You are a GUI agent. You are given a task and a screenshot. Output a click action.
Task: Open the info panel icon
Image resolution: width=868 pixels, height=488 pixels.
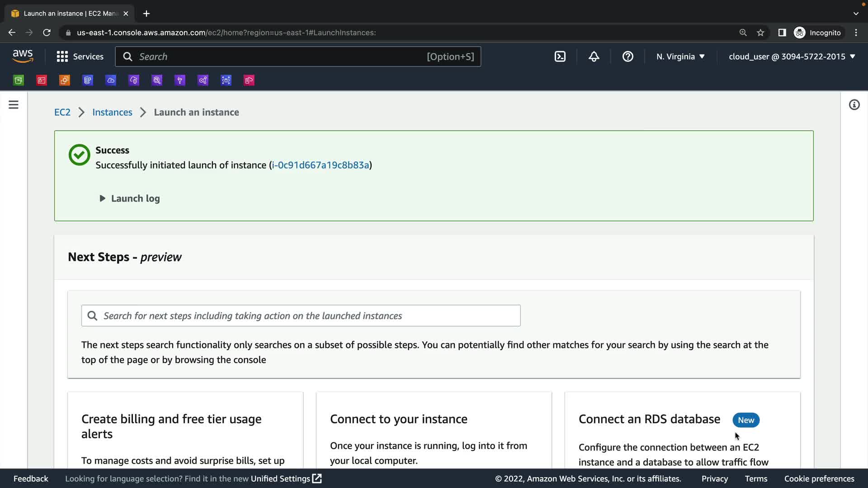(854, 105)
